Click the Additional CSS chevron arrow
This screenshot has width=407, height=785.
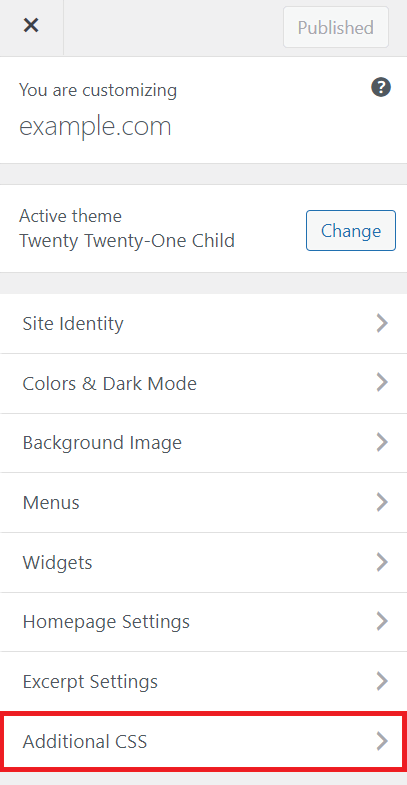382,741
